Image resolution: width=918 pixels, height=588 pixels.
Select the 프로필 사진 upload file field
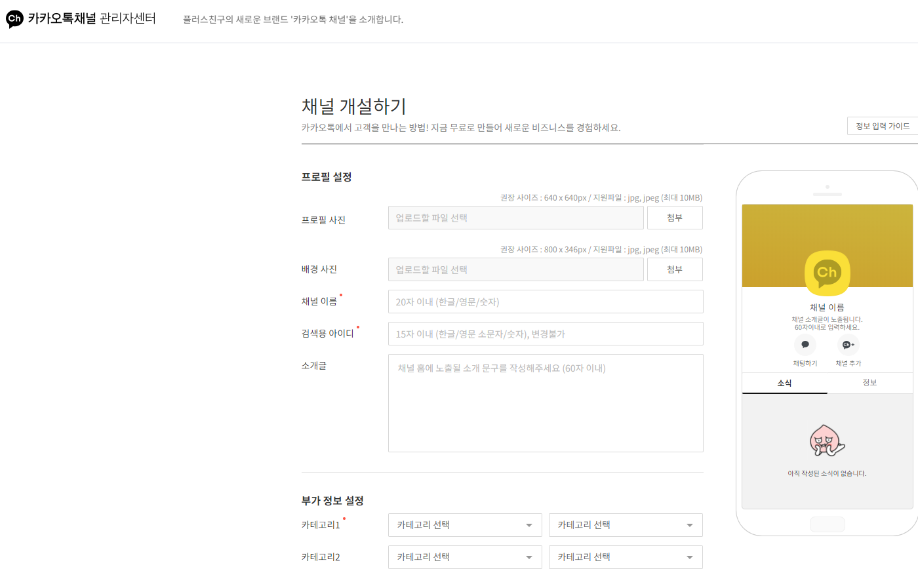click(516, 218)
